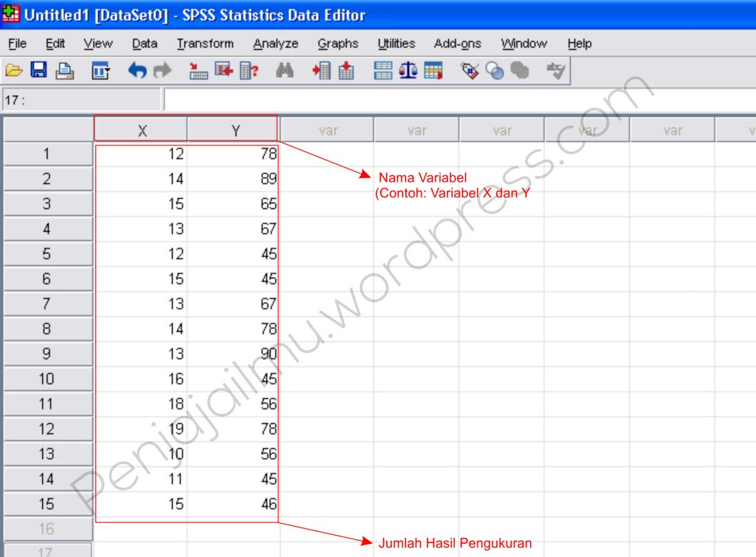Click X value 12 in row 5
Image resolution: width=756 pixels, height=557 pixels.
tap(141, 254)
